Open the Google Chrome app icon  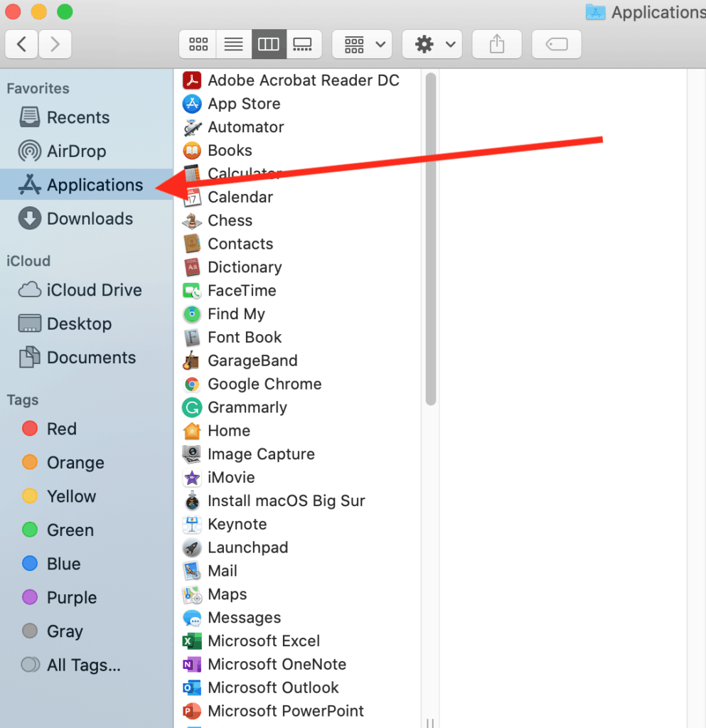192,385
